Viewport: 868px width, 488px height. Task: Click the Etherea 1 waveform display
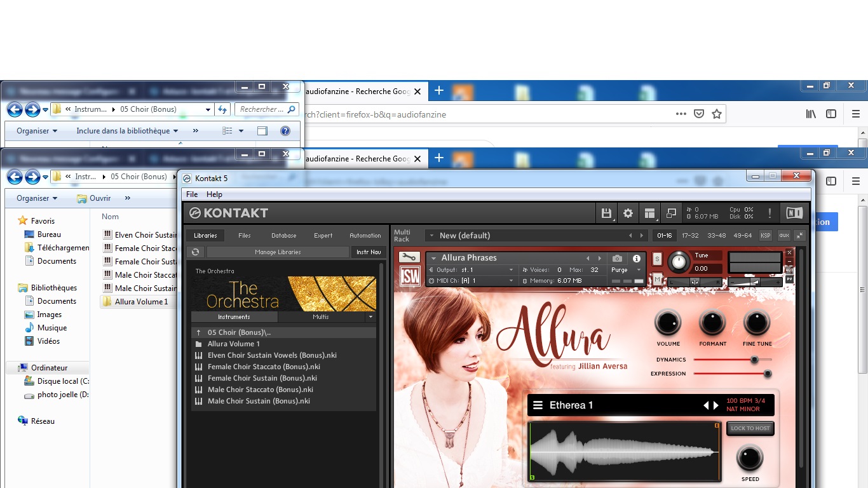click(x=625, y=452)
